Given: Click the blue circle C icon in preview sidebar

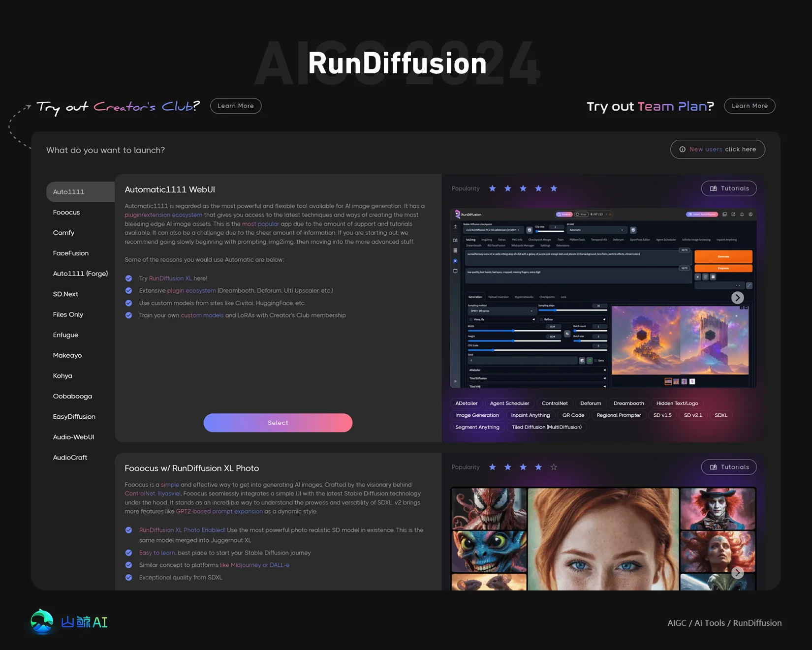Looking at the screenshot, I should click(x=455, y=261).
